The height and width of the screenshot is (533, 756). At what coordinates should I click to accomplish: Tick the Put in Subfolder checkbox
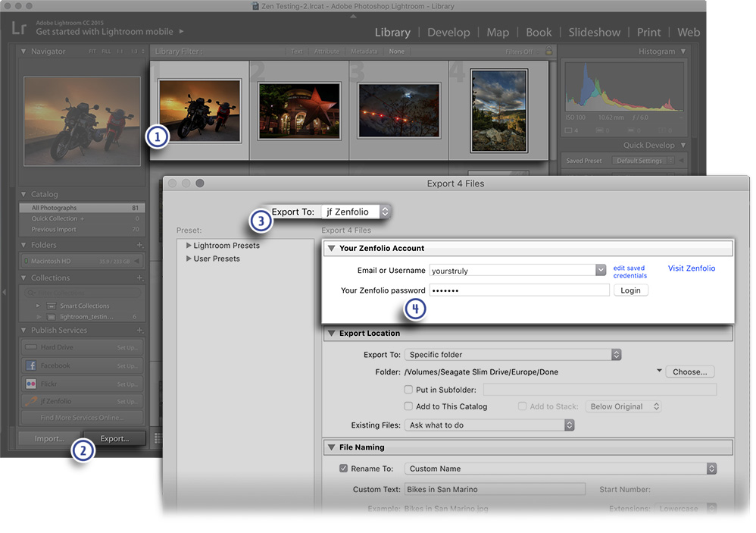coord(408,389)
